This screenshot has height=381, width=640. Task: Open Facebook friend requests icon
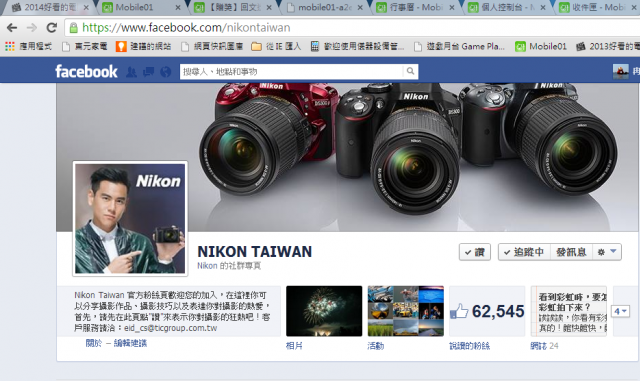coord(131,72)
